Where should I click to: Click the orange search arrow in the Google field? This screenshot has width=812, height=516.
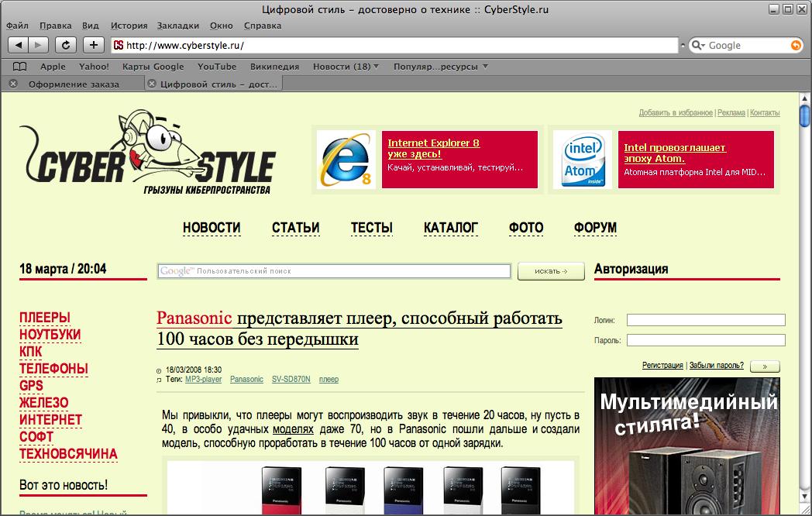797,45
